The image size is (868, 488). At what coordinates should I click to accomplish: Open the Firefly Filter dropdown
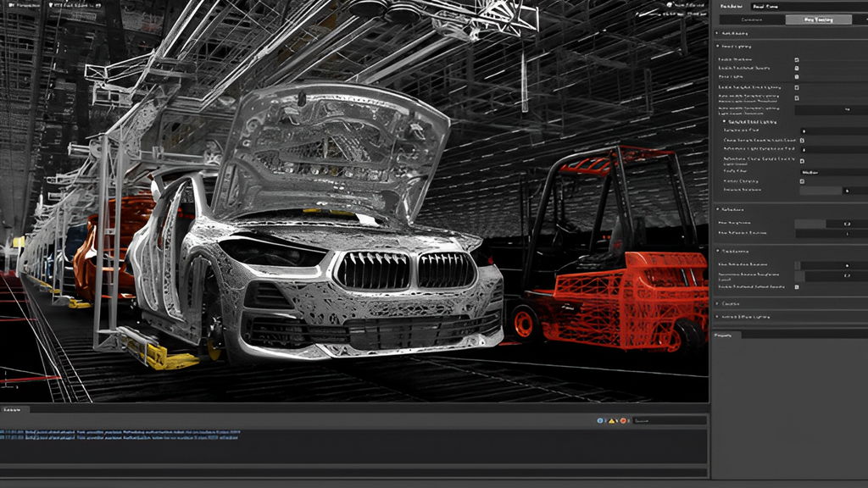(x=834, y=172)
